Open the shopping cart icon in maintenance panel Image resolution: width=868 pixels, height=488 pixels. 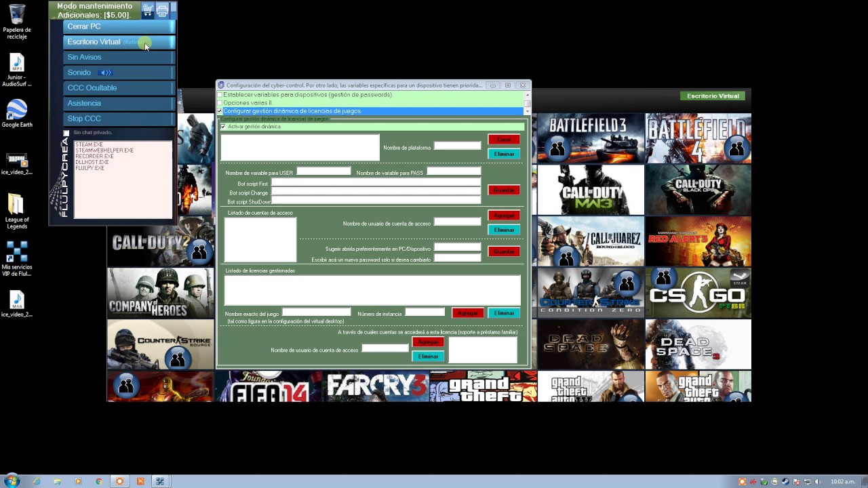click(148, 10)
